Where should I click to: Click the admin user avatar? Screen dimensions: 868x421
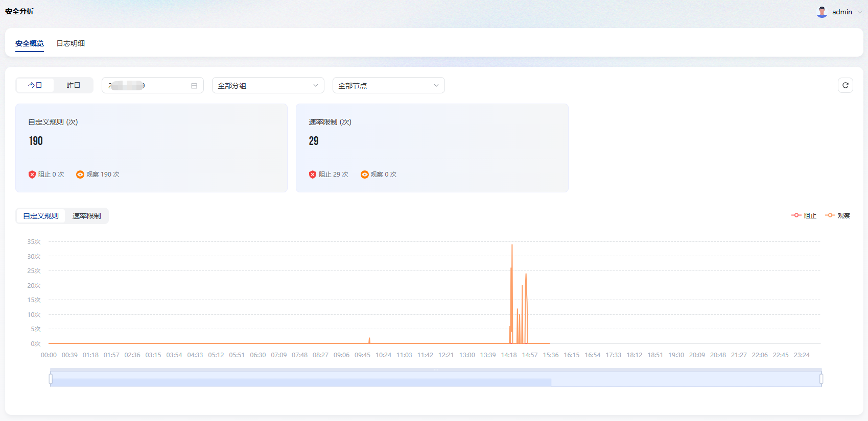tap(822, 12)
